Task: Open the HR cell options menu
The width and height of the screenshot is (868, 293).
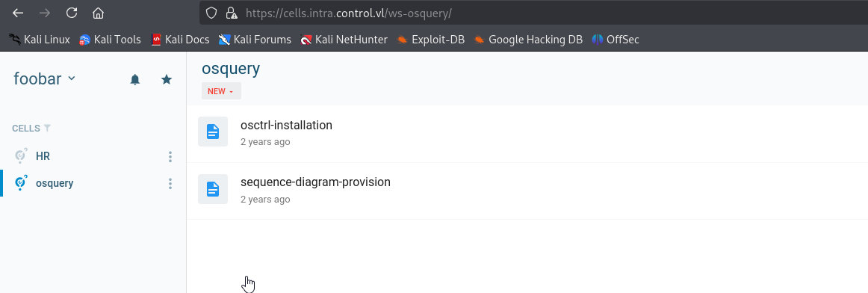Action: [170, 157]
